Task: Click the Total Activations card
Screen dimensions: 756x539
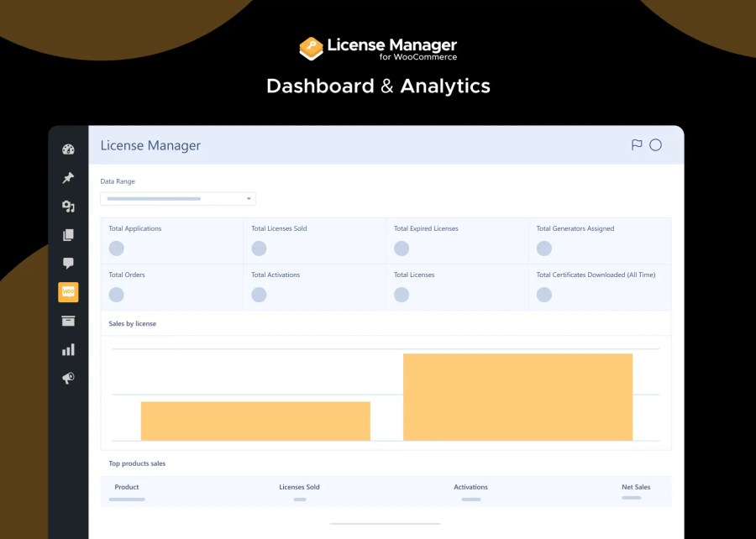Action: tap(314, 287)
